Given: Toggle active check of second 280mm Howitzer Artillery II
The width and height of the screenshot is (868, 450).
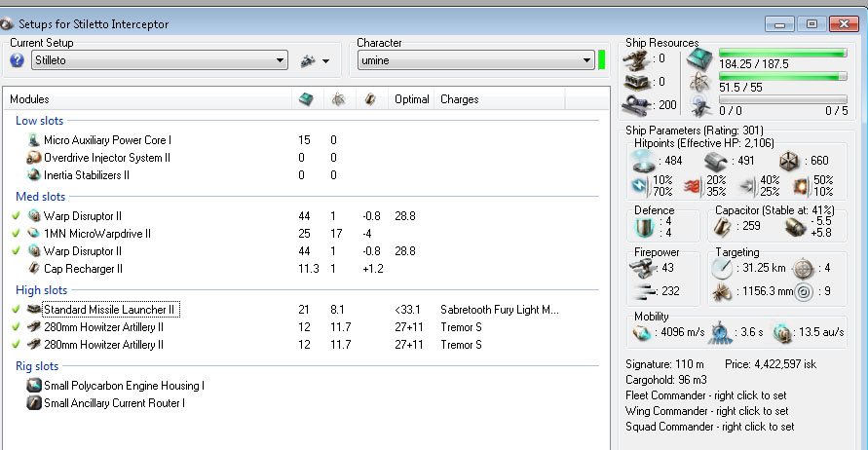Looking at the screenshot, I should (16, 344).
